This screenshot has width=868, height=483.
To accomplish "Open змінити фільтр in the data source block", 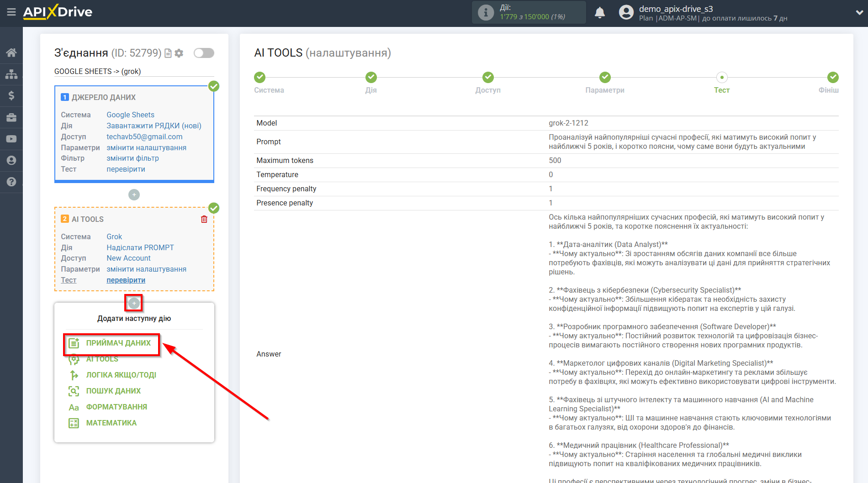I will [x=132, y=158].
